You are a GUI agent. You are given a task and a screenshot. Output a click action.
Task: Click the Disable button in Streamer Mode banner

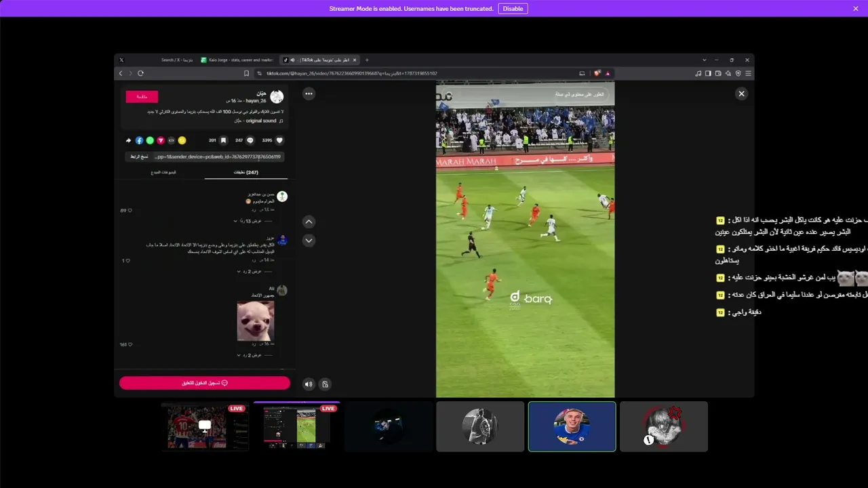click(513, 9)
